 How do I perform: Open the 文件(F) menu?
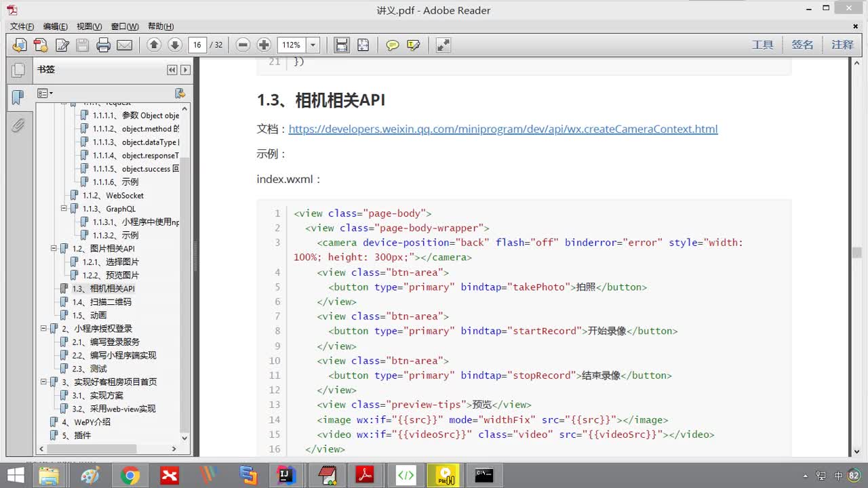coord(22,26)
